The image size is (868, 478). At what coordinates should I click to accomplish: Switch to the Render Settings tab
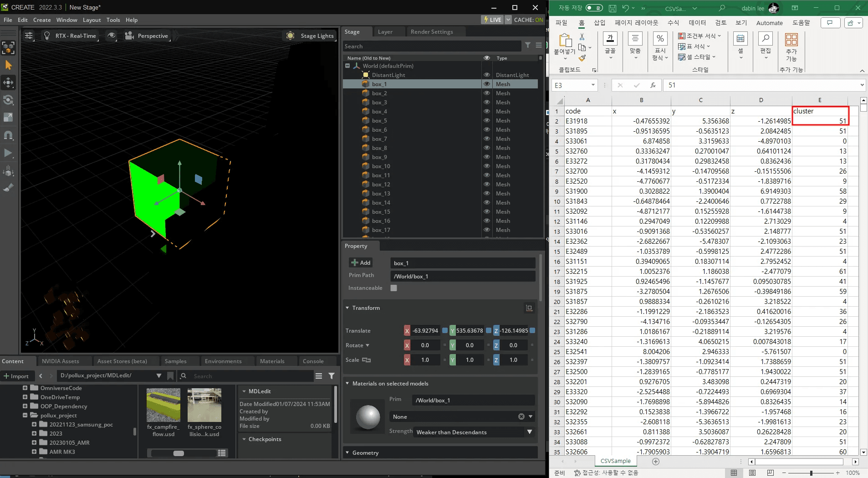click(x=431, y=32)
